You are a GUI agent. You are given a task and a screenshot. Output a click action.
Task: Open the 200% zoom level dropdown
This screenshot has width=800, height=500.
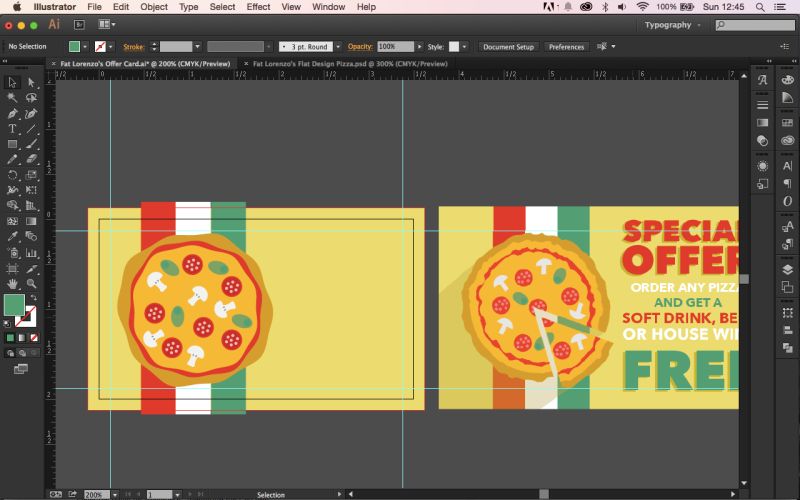coord(115,494)
